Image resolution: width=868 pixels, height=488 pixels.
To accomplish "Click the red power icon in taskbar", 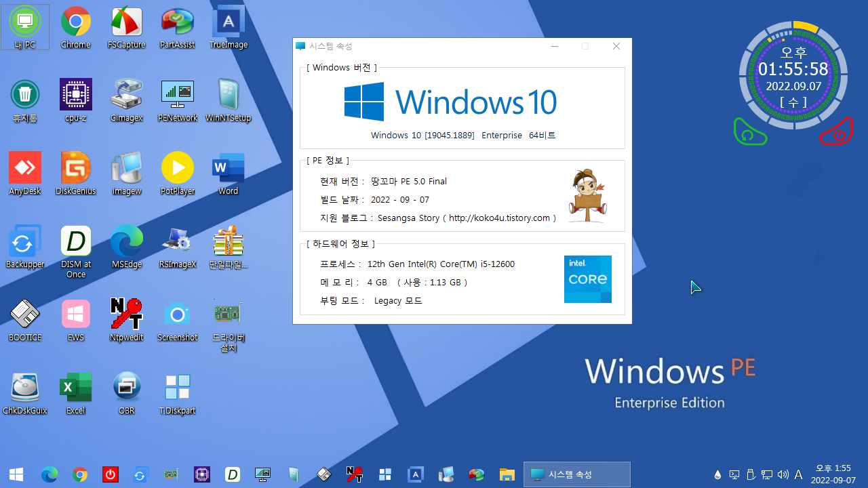I will coord(111,474).
